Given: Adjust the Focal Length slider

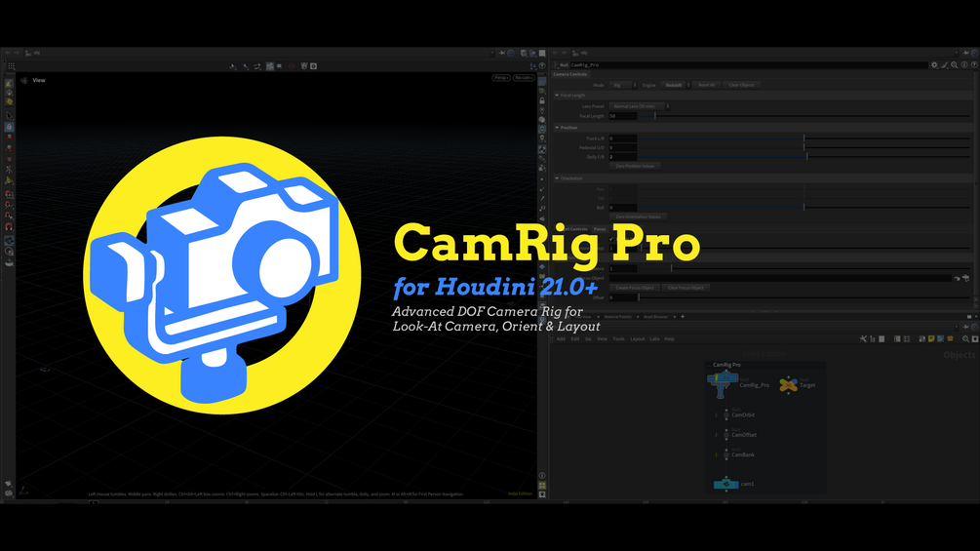Looking at the screenshot, I should coord(804,116).
